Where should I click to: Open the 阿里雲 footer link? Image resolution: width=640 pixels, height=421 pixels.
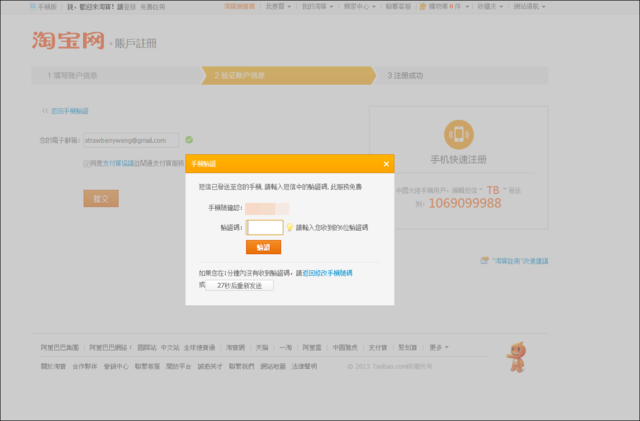coord(312,347)
